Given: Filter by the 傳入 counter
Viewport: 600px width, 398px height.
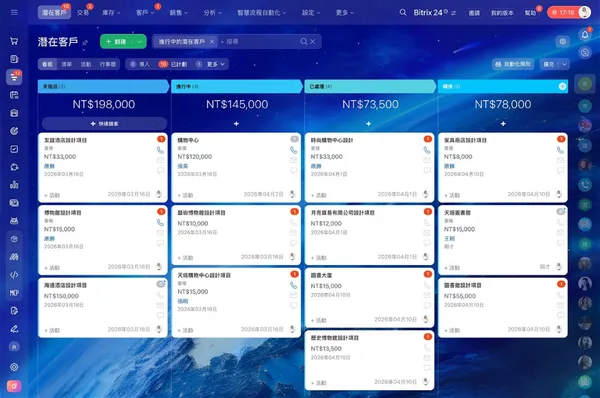Looking at the screenshot, I should click(140, 64).
